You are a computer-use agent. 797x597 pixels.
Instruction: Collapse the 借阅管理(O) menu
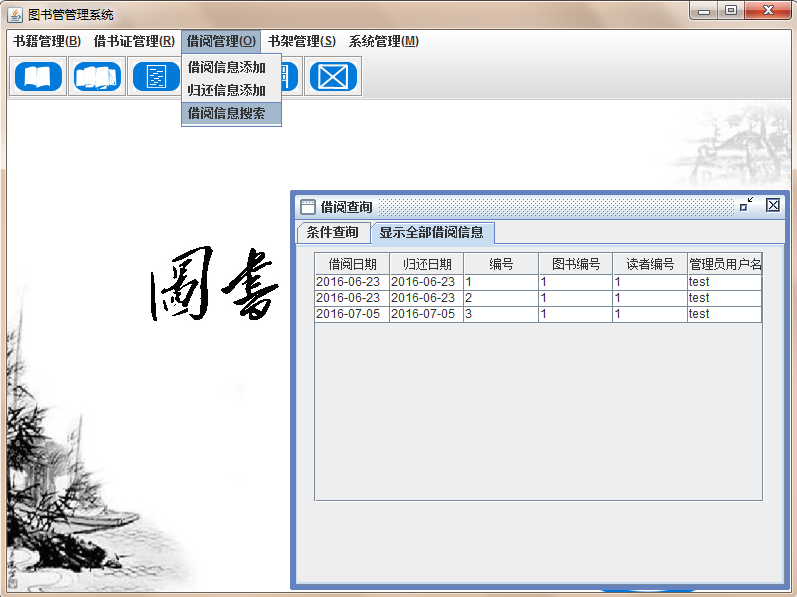(221, 41)
